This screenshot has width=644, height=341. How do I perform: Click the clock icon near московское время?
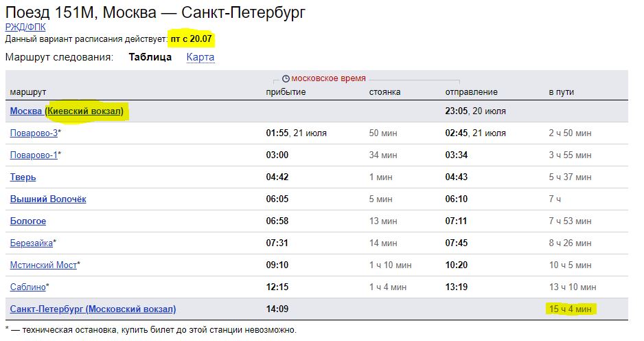pos(286,79)
